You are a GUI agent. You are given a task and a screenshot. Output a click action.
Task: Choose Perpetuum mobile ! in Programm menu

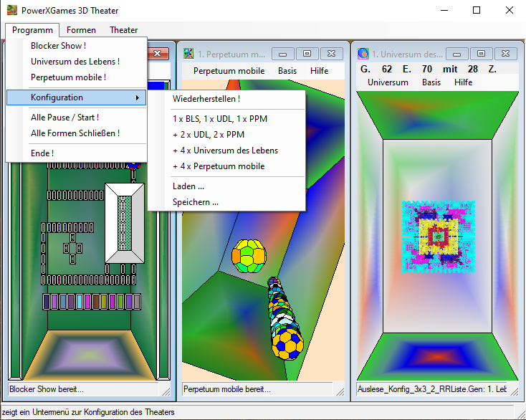[x=76, y=77]
